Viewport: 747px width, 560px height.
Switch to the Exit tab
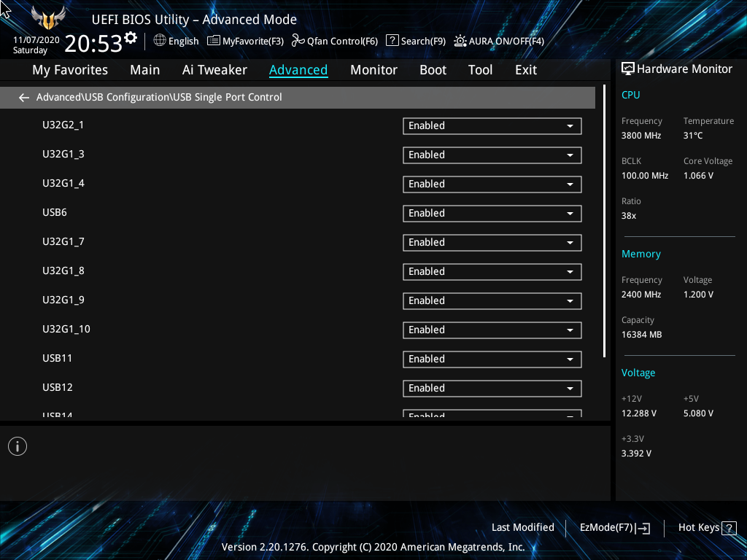526,70
